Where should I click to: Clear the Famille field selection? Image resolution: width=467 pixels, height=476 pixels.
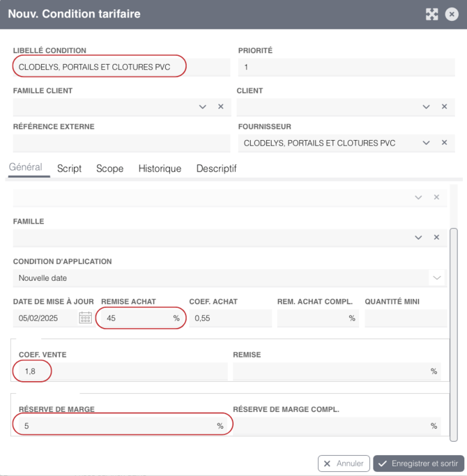pos(436,237)
